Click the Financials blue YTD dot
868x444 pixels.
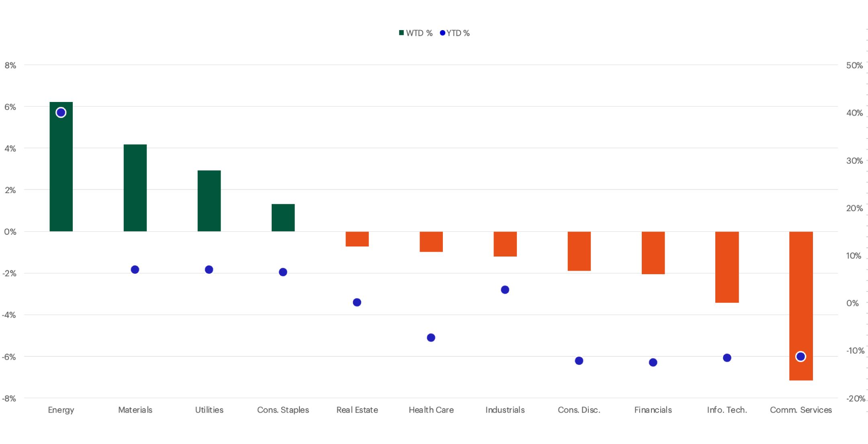click(x=653, y=363)
